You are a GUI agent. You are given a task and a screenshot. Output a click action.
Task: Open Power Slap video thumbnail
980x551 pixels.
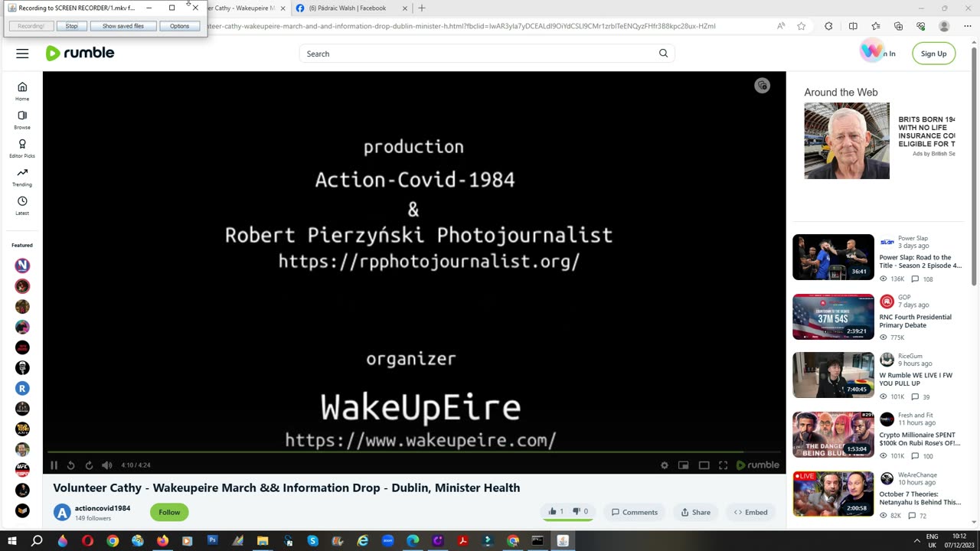(833, 257)
